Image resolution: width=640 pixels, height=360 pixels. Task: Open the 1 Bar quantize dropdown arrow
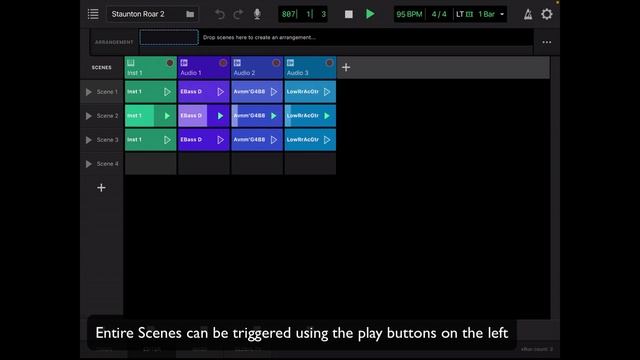(502, 14)
